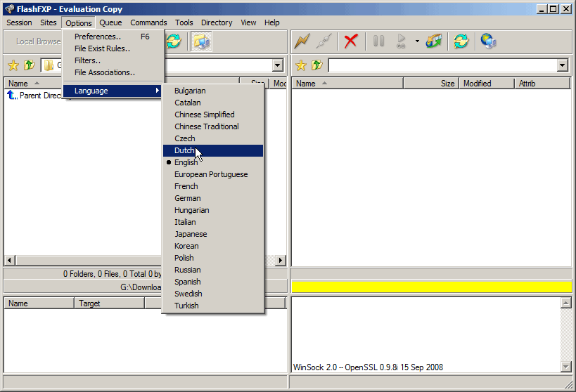Select Spanish language
The height and width of the screenshot is (392, 576).
point(213,282)
